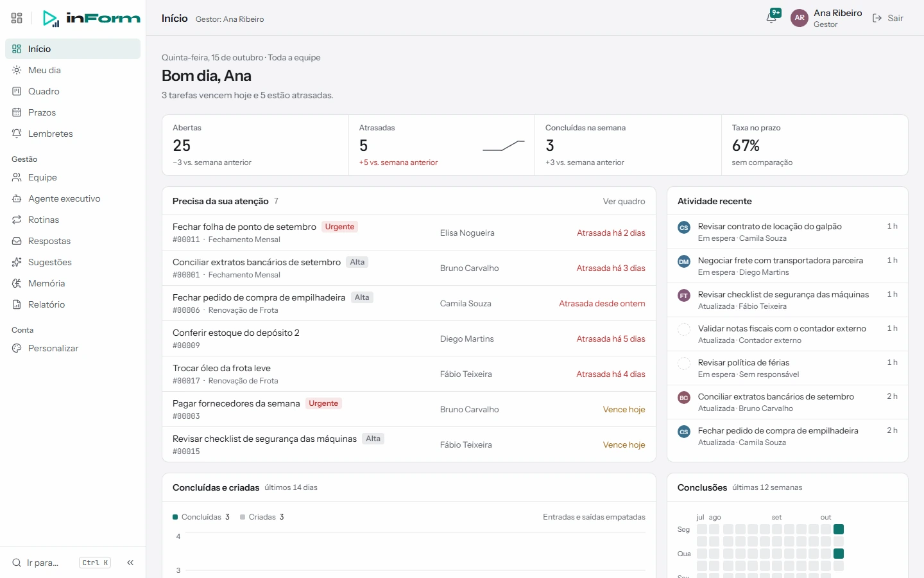The width and height of the screenshot is (924, 578).
Task: Click the Ver quadro link
Action: tap(624, 201)
